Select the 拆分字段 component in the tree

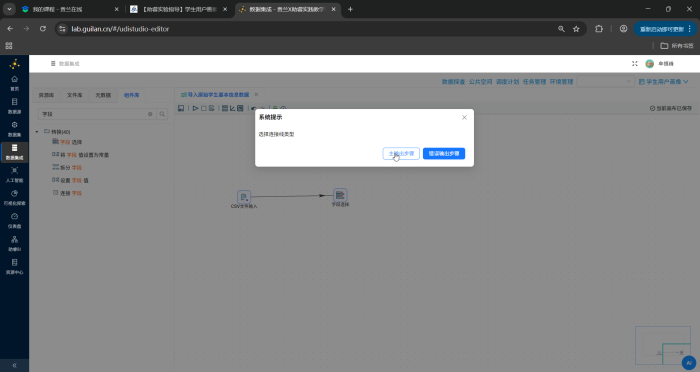click(x=67, y=167)
